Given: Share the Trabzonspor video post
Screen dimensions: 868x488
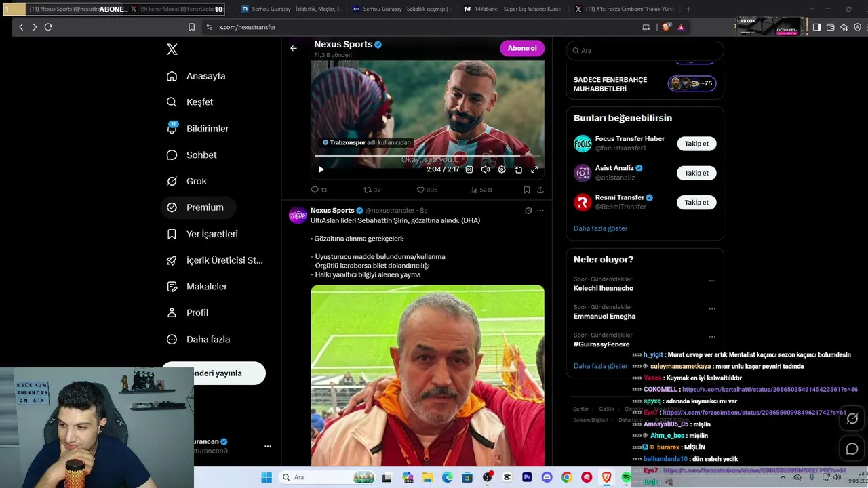Looking at the screenshot, I should [x=540, y=190].
